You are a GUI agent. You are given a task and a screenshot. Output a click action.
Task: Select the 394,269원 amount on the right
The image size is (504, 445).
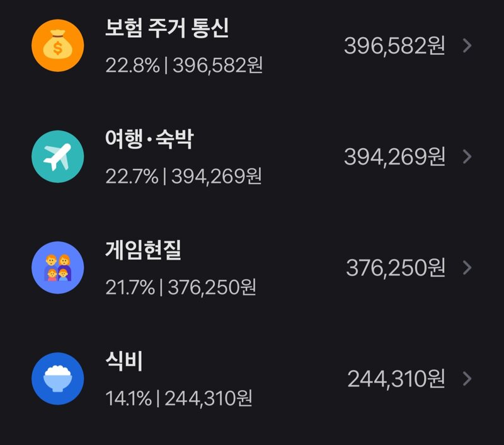(x=395, y=156)
